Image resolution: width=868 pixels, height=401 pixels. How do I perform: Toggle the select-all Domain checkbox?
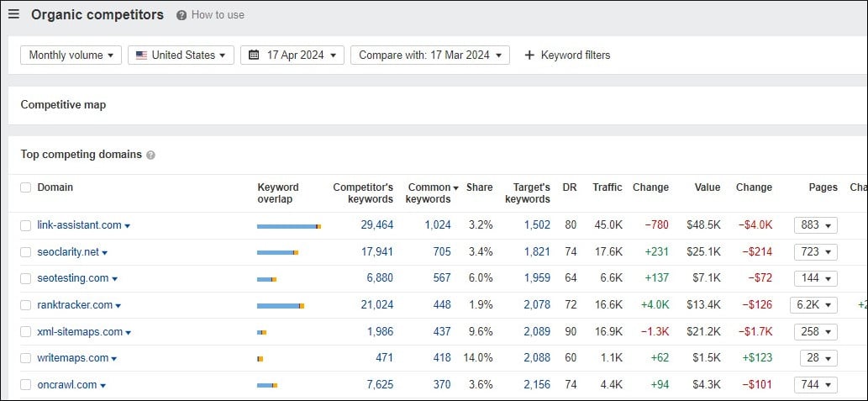click(x=25, y=187)
